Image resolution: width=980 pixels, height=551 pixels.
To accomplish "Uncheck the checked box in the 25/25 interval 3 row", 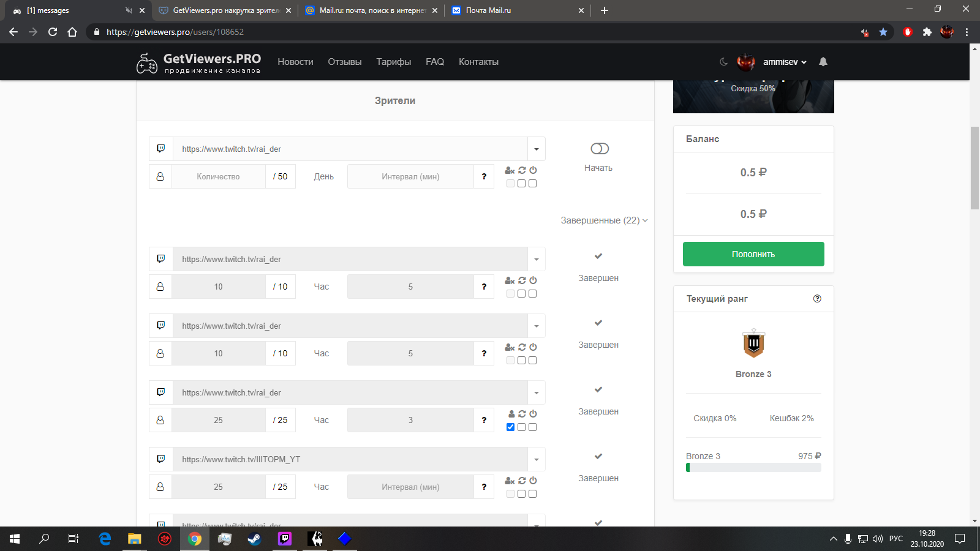I will (510, 427).
